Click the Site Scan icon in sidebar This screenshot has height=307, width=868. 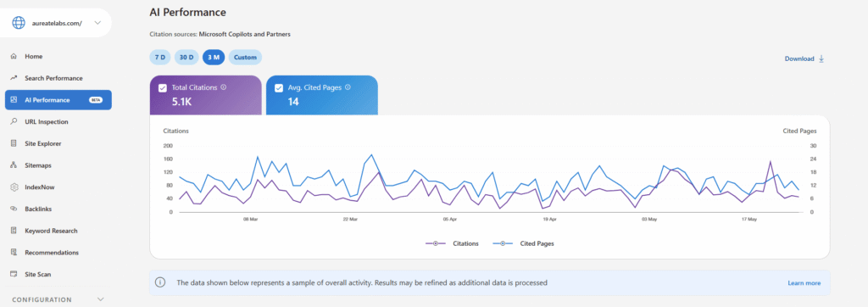tap(14, 274)
